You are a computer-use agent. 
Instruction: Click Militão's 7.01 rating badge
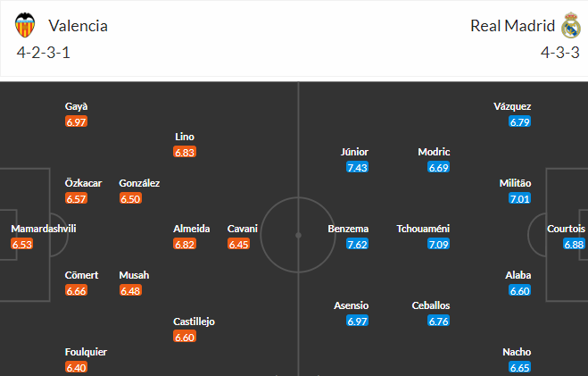[520, 198]
